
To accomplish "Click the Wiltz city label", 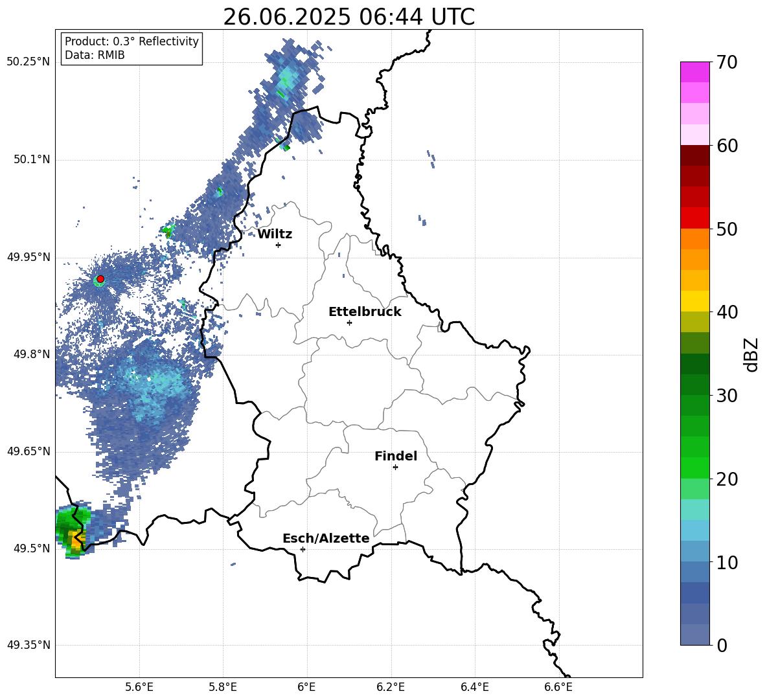I will [x=275, y=234].
